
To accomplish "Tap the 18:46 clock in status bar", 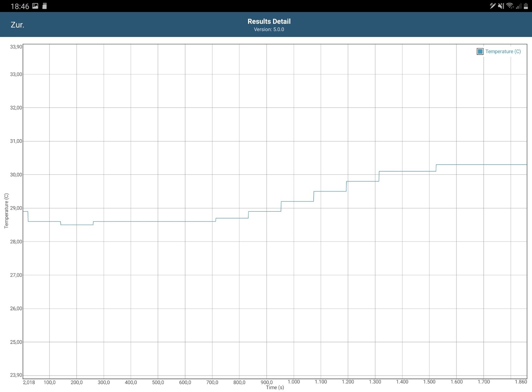I will [x=20, y=6].
